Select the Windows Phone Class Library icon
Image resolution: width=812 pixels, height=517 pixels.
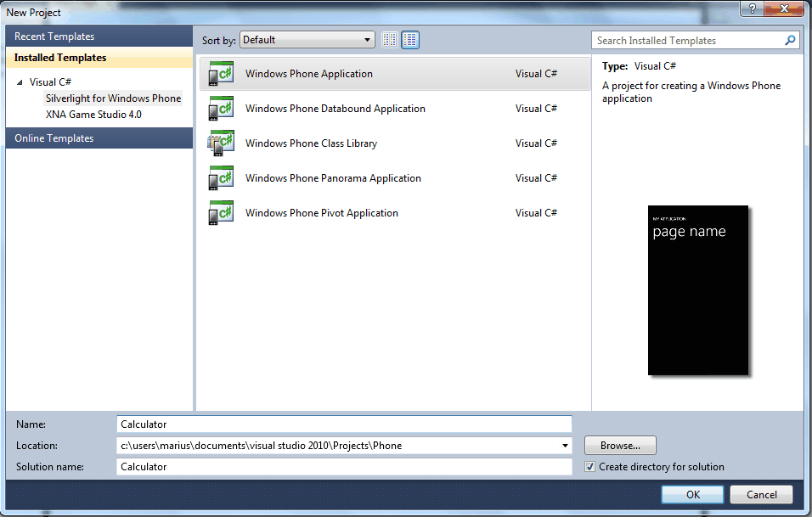pyautogui.click(x=221, y=143)
